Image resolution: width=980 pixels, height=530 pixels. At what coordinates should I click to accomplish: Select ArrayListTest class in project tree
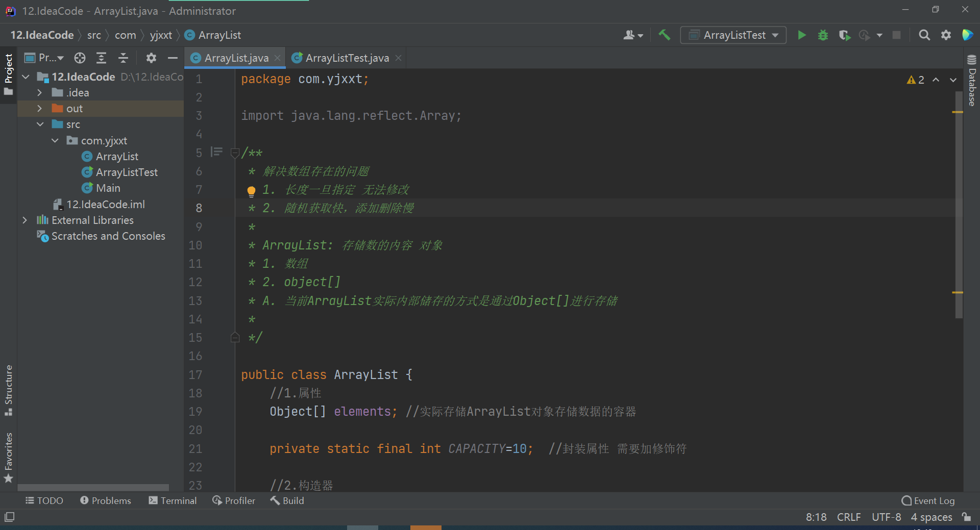[x=119, y=172]
